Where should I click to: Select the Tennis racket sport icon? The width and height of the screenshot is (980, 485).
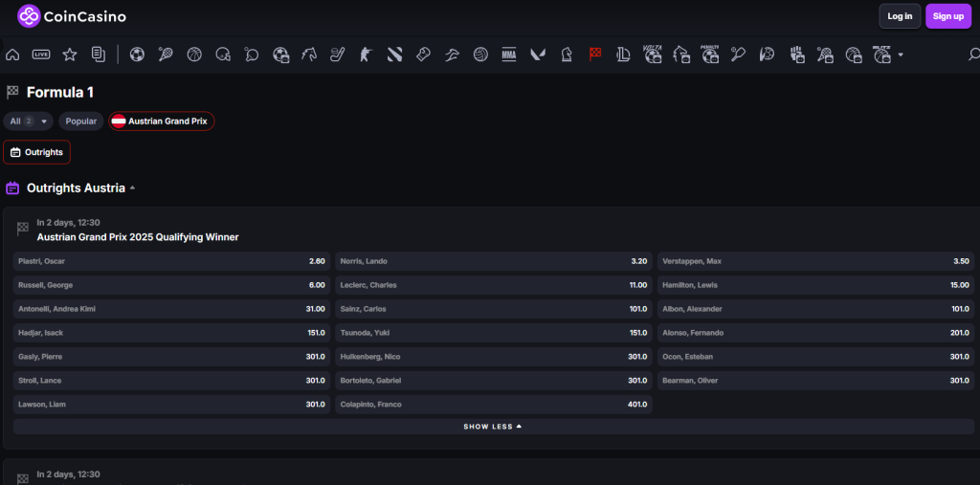click(166, 55)
